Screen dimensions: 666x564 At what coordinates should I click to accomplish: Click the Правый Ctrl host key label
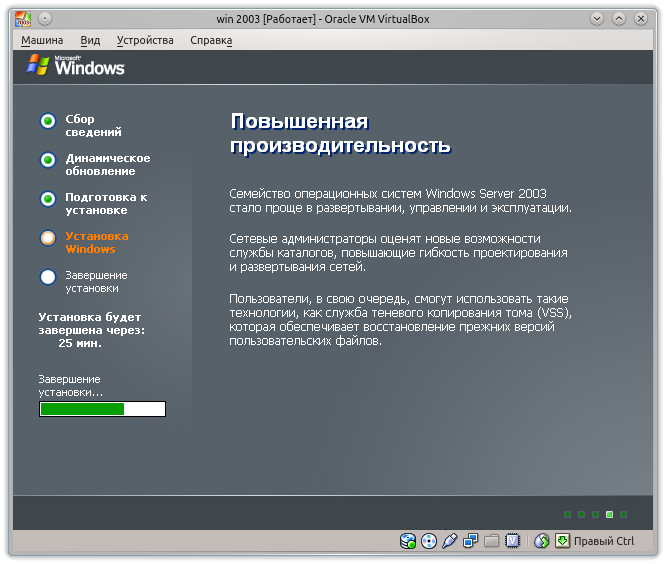[x=604, y=541]
